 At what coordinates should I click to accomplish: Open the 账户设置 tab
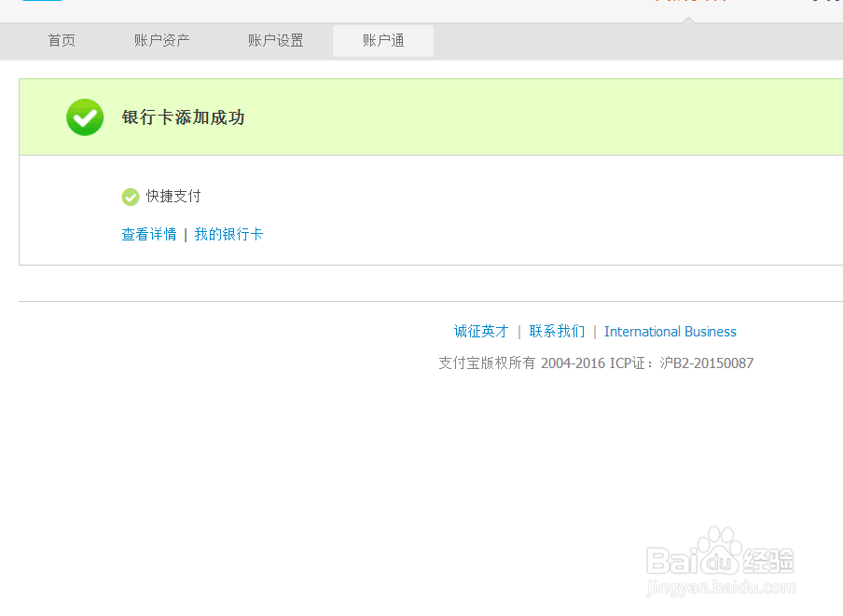pos(275,40)
